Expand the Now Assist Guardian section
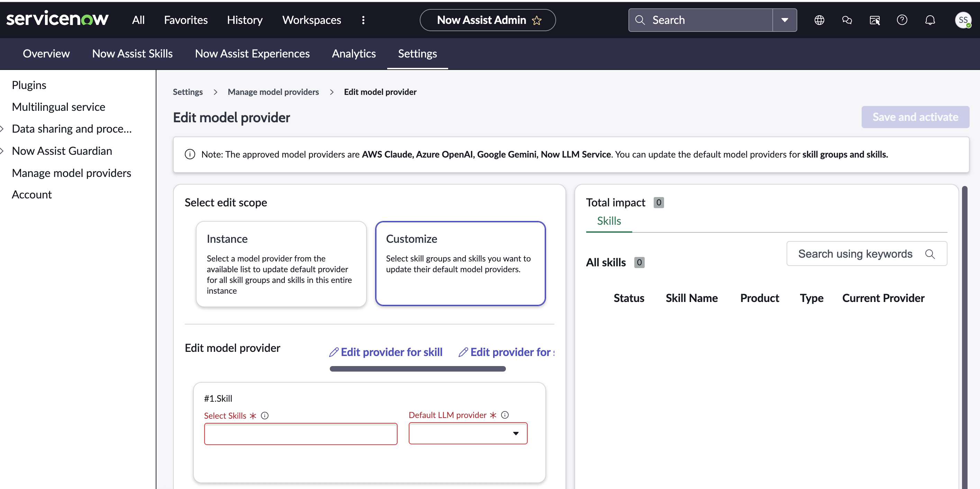 coord(2,151)
